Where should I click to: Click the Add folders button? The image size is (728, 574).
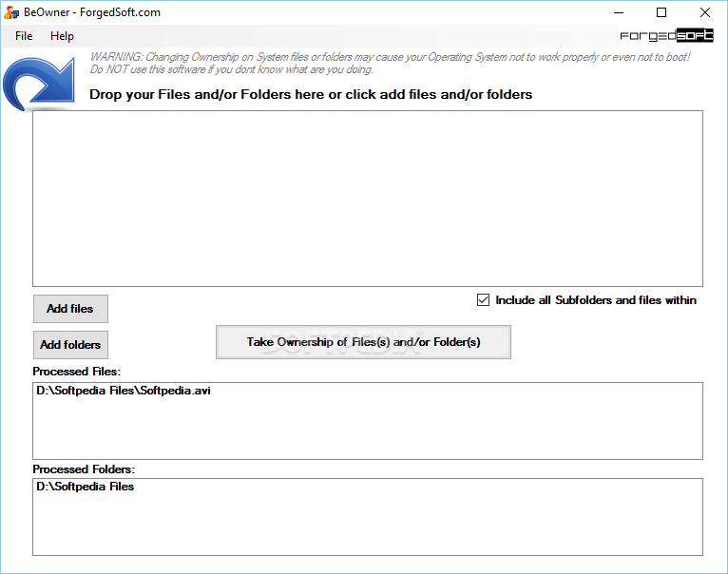[x=70, y=345]
